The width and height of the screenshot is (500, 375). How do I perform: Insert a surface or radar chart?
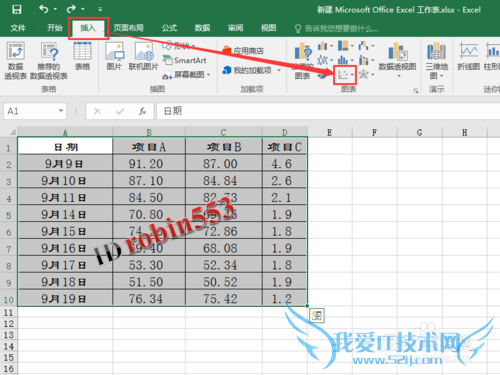tap(366, 75)
